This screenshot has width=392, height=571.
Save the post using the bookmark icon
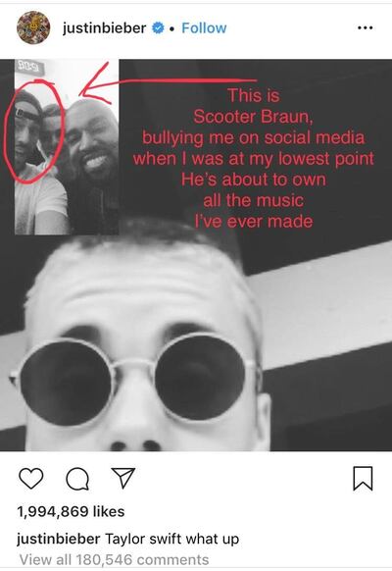363,478
